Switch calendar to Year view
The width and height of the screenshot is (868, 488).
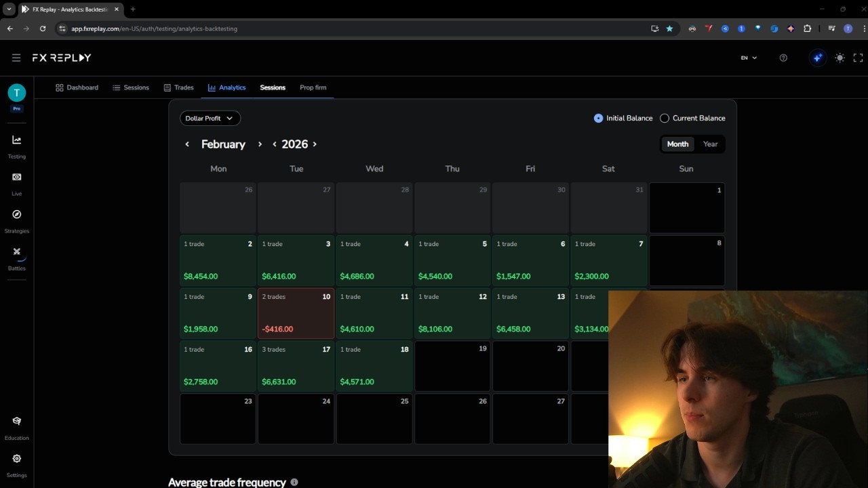click(710, 144)
